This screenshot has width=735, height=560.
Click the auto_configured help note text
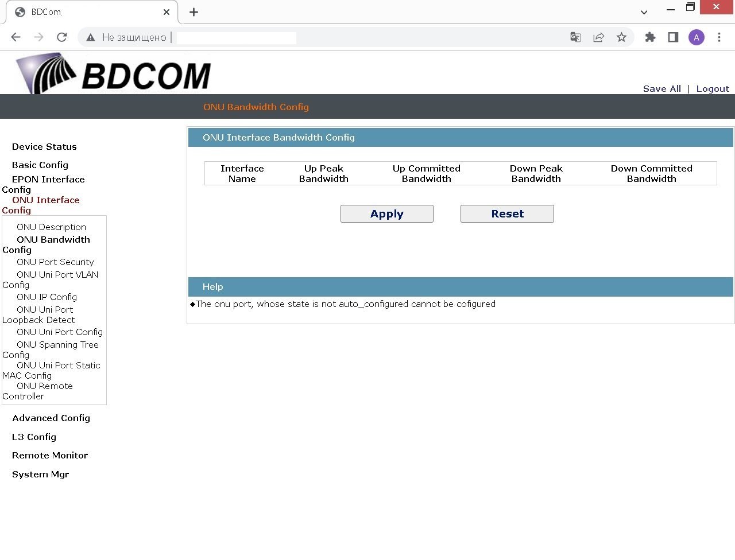pyautogui.click(x=345, y=304)
